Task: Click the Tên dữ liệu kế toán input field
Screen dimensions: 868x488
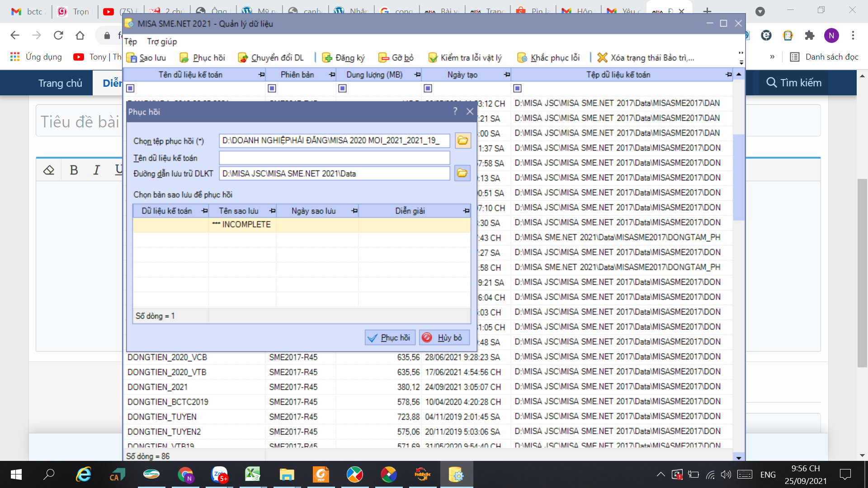Action: (334, 158)
